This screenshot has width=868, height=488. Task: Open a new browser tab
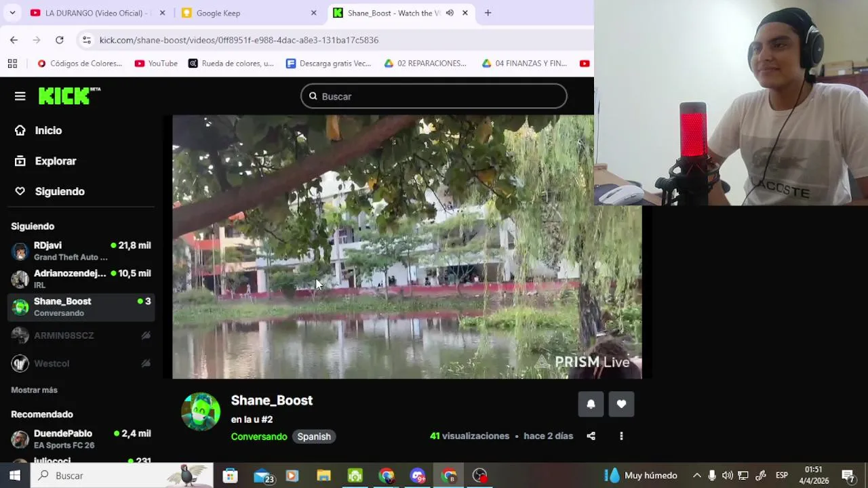coord(488,13)
